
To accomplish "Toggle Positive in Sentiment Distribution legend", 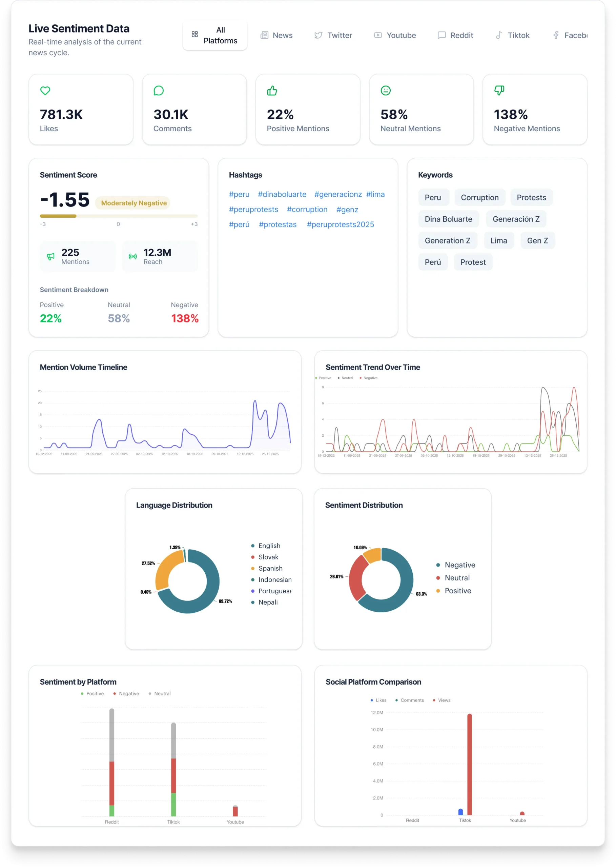I will (457, 591).
